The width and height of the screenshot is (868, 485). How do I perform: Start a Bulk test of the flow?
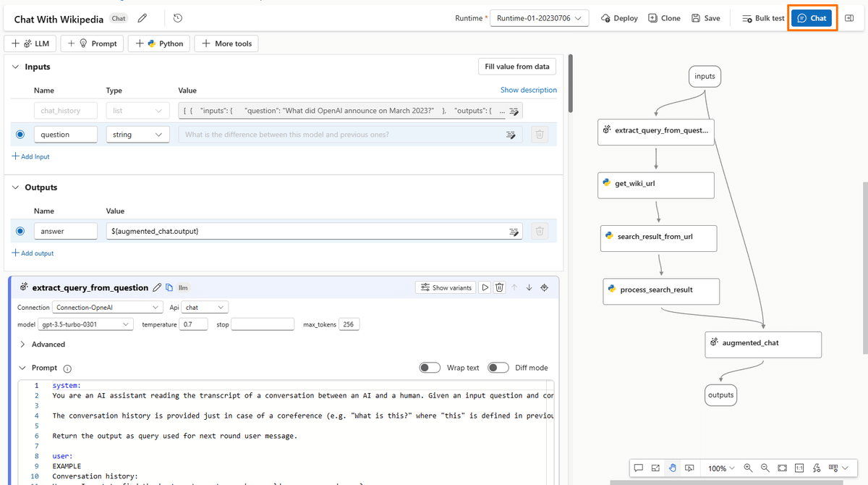(x=765, y=18)
